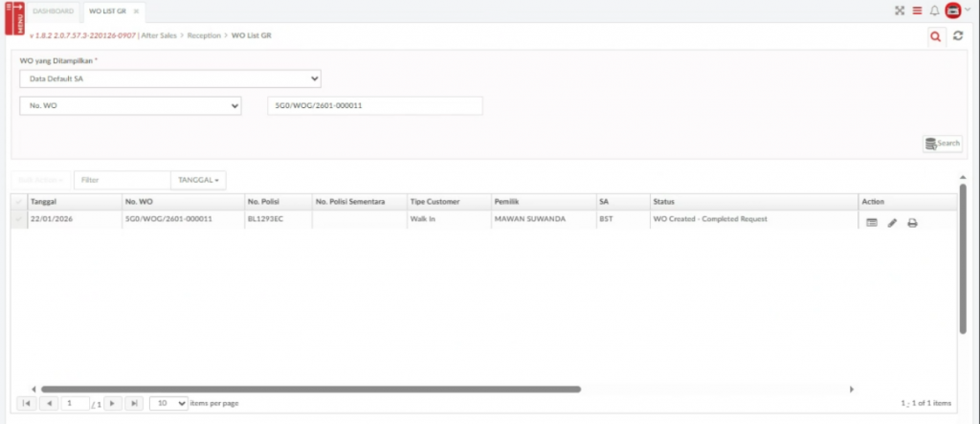
Task: Print the work order with printer icon
Action: 912,222
